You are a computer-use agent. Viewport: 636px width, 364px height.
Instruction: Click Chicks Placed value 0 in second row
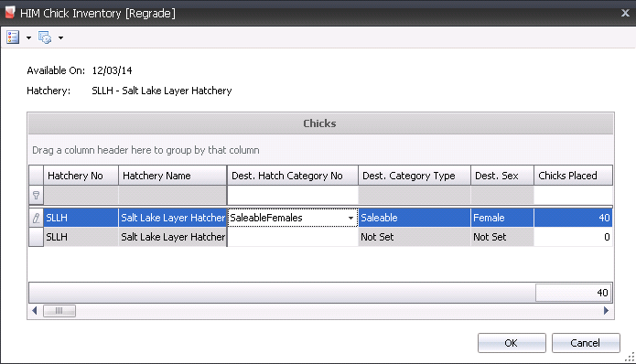[x=573, y=237]
